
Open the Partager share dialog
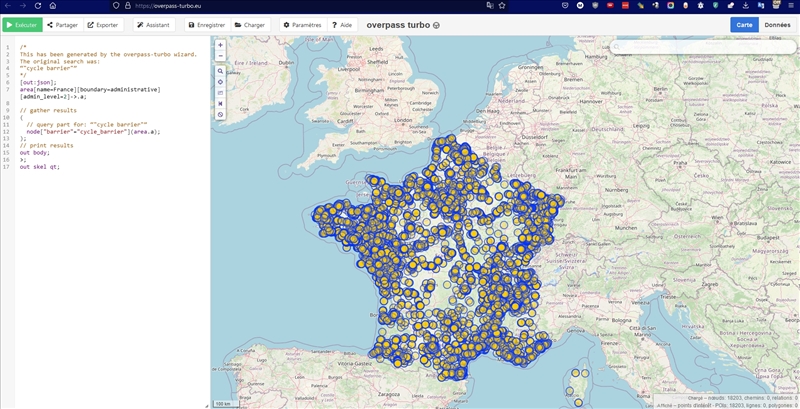(62, 24)
